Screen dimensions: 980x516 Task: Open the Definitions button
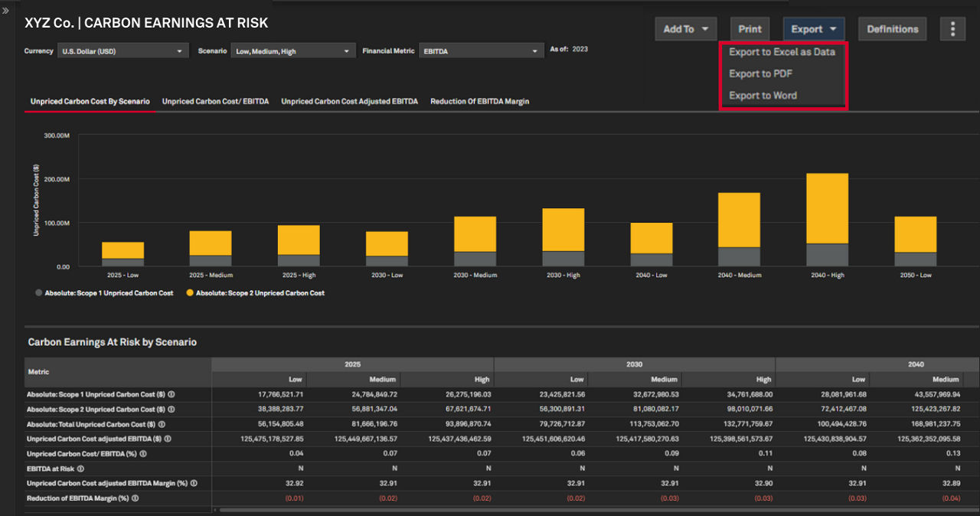click(x=892, y=29)
